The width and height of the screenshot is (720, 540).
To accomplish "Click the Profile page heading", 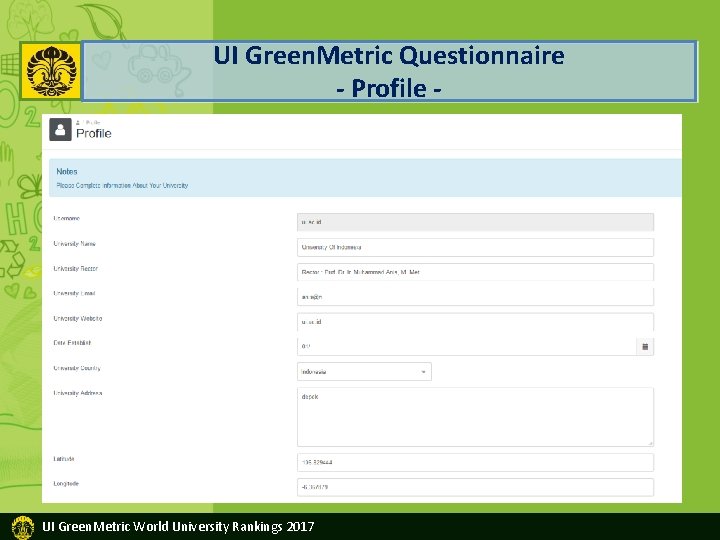I will pyautogui.click(x=94, y=134).
